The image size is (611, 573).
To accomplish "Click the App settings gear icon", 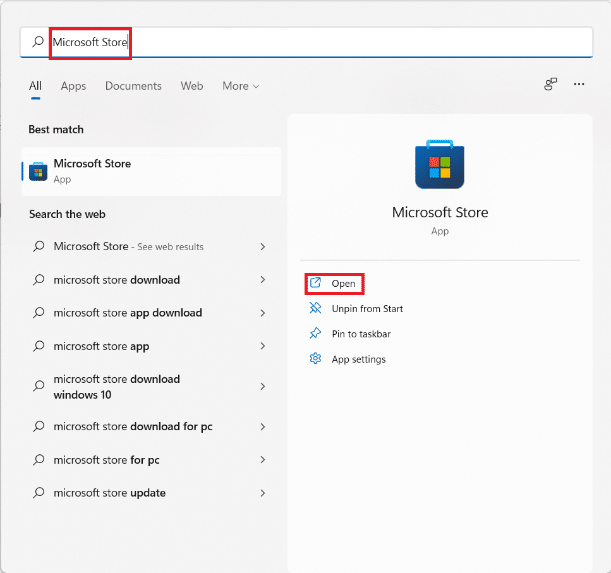I will click(315, 359).
